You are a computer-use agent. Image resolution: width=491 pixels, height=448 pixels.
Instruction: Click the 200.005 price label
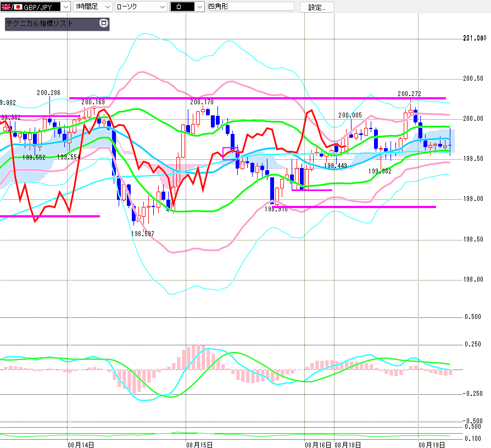[350, 115]
